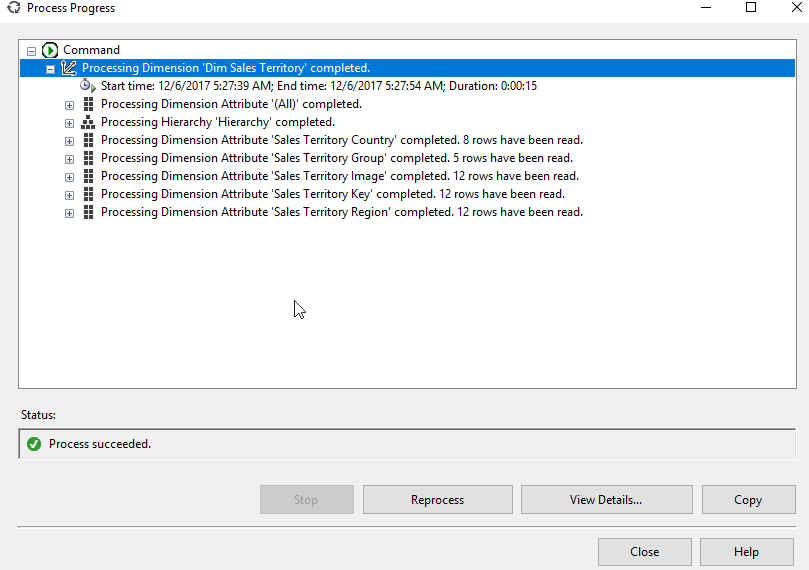Open View Details dialog

coord(606,500)
